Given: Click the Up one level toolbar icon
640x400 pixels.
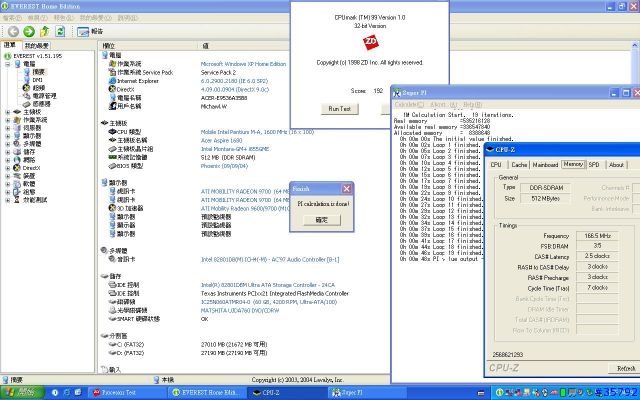Looking at the screenshot, I should point(44,31).
